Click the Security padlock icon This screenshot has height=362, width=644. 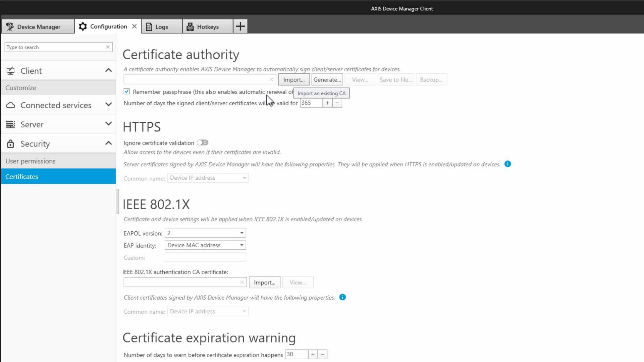(x=10, y=144)
